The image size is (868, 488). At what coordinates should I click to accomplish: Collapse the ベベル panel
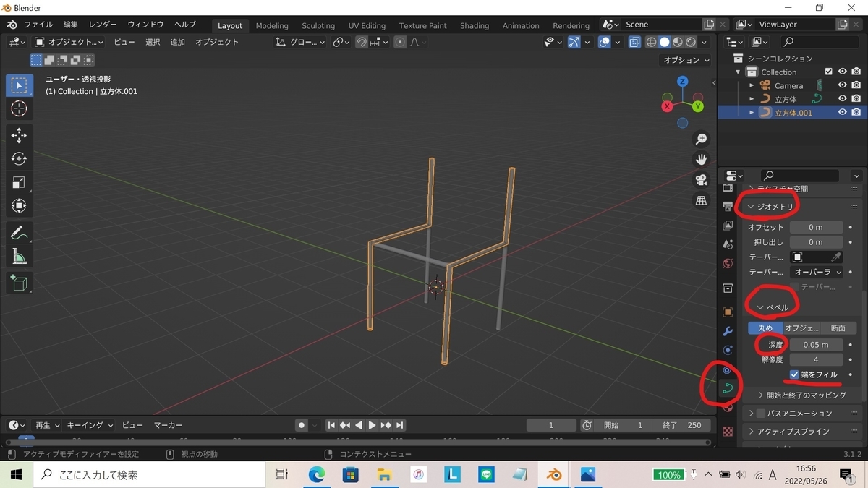click(773, 307)
